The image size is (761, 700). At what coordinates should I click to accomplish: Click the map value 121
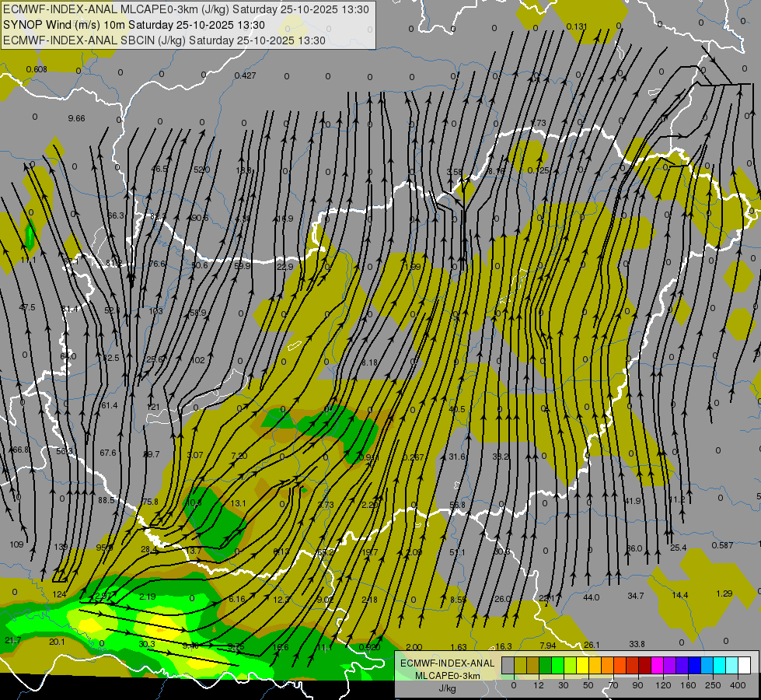(x=153, y=407)
